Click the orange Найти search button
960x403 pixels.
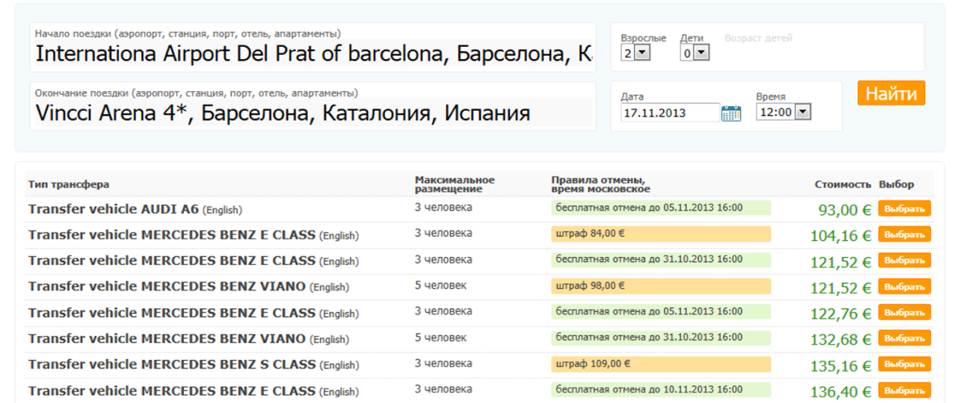(x=891, y=93)
